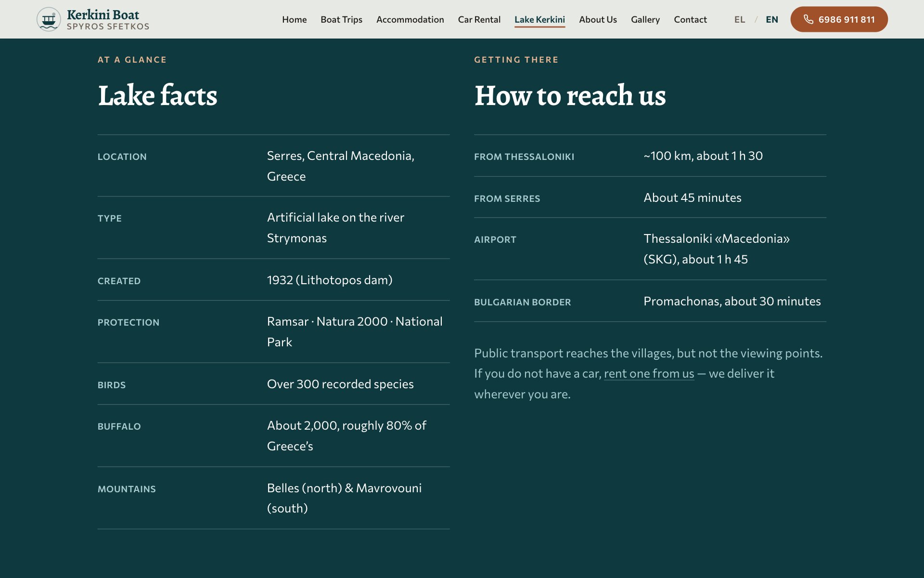Click the Kerkini Boat logo icon
This screenshot has width=924, height=578.
[49, 19]
